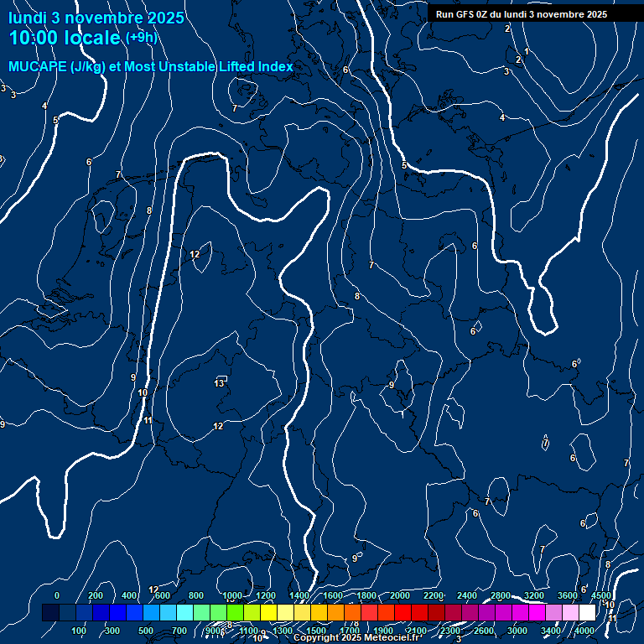
Task: Click the orange 1600 legend swatch
Action: 335,613
